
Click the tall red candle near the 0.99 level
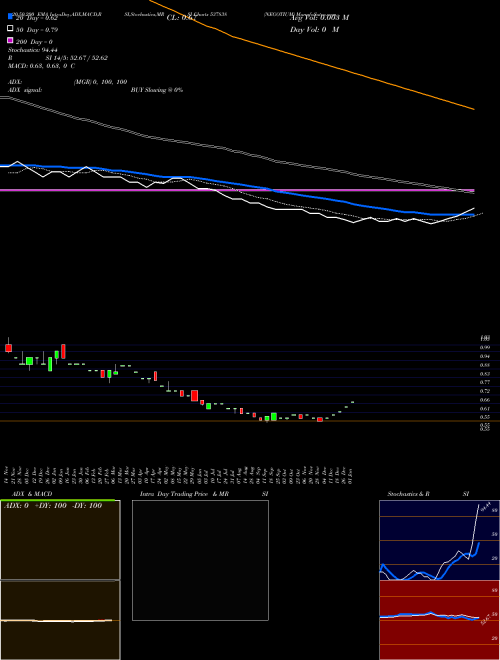point(63,351)
